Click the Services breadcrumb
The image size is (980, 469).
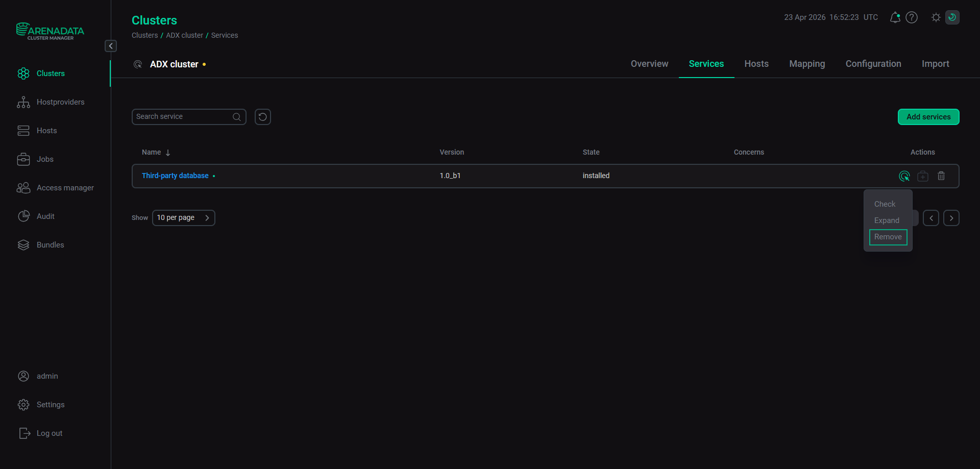225,35
